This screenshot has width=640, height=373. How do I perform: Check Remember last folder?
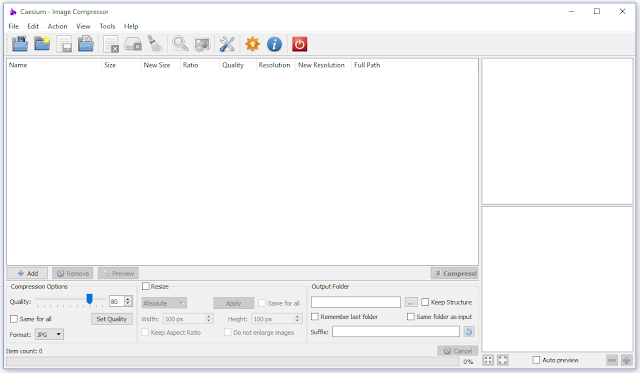click(315, 316)
